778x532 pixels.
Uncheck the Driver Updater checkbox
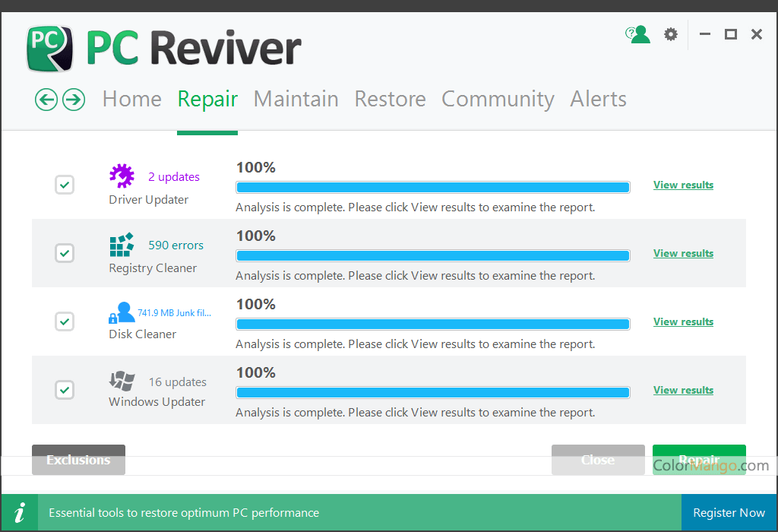point(65,185)
